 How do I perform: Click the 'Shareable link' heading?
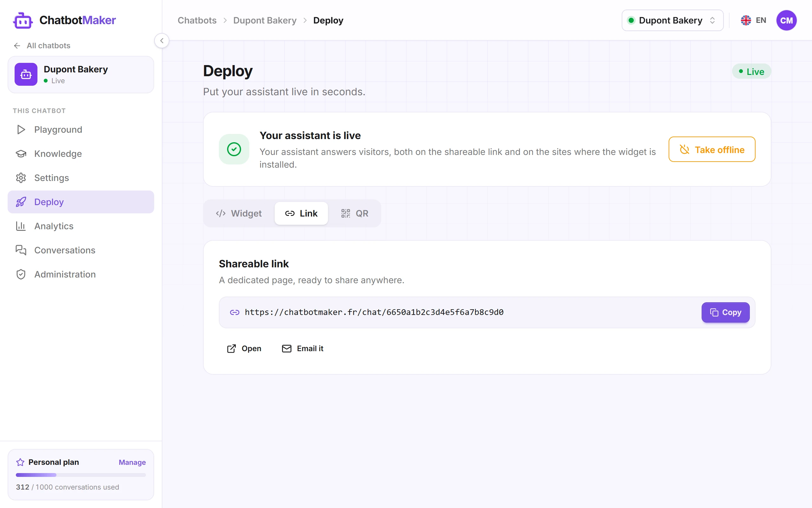point(254,264)
